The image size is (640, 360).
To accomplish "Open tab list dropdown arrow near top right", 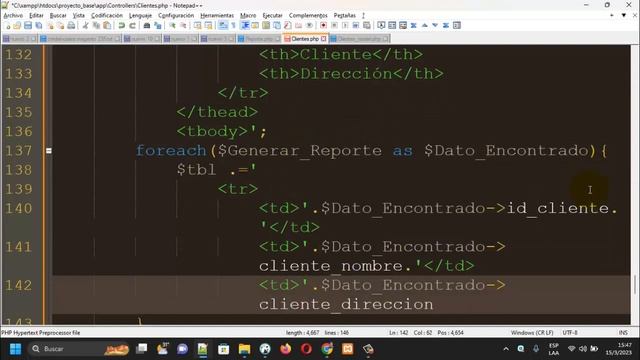I will (624, 15).
